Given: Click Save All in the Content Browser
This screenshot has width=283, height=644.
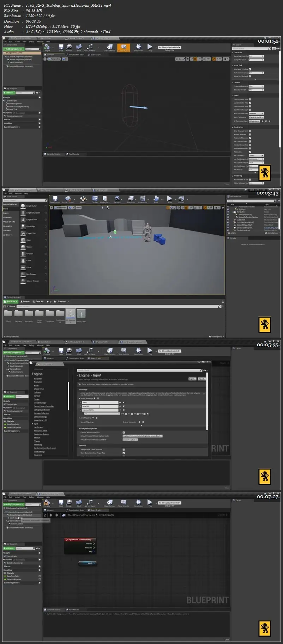Looking at the screenshot, I should point(38,302).
